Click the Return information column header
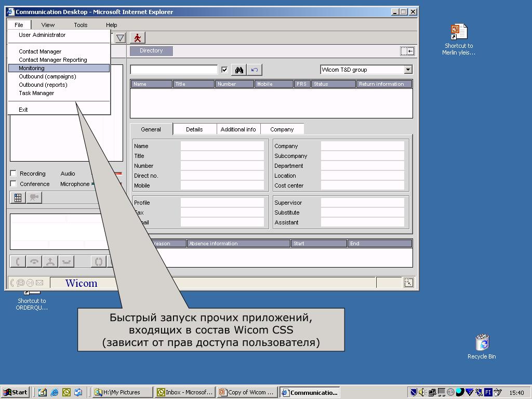Screen dimensions: 532x399 click(384, 84)
